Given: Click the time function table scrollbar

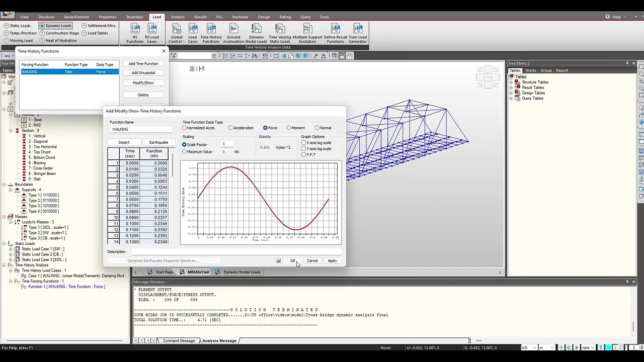Looking at the screenshot, I should [173, 164].
